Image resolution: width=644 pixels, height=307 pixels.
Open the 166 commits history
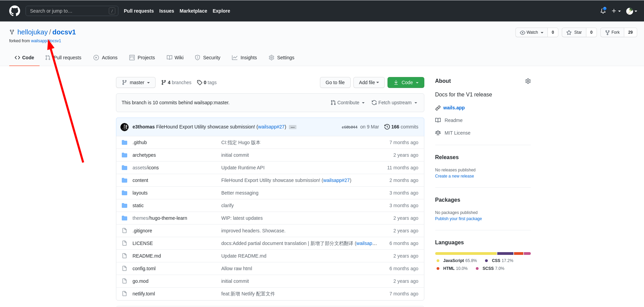point(401,127)
